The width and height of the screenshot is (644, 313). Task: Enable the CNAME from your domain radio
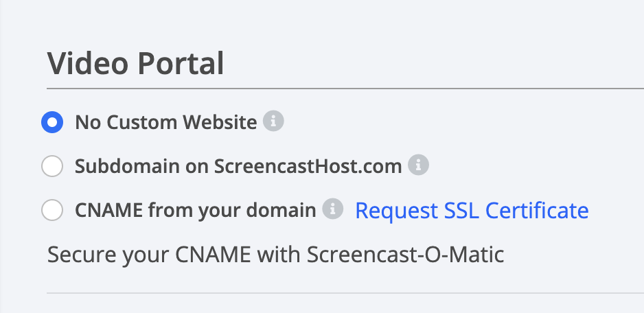(x=52, y=210)
